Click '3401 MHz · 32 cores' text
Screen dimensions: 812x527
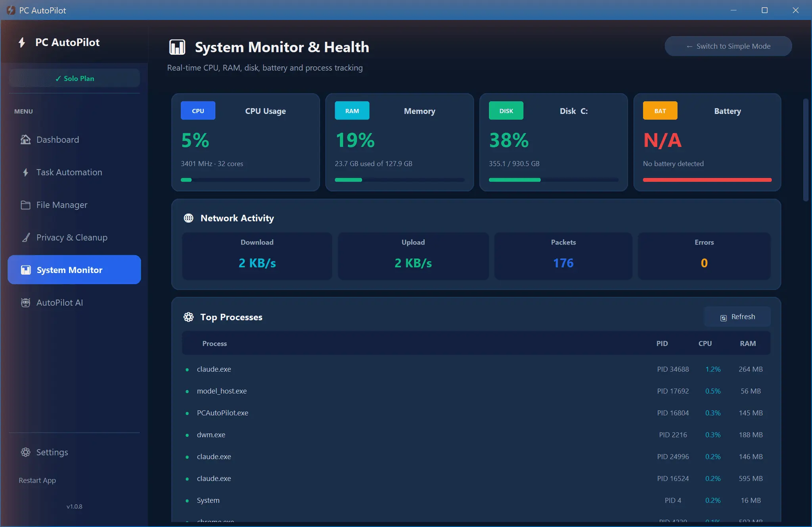[212, 163]
